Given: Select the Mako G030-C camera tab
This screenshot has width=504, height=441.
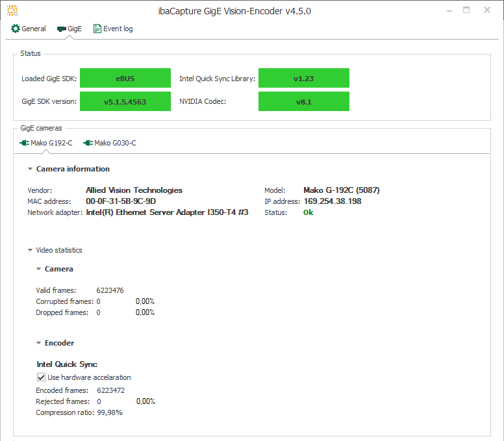Looking at the screenshot, I should (110, 143).
